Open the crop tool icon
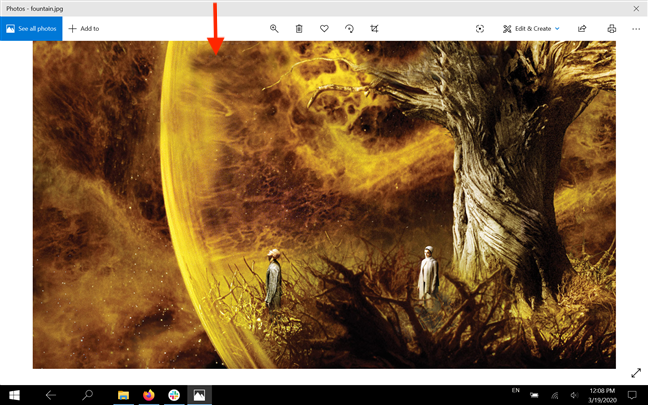The image size is (648, 405). [374, 29]
